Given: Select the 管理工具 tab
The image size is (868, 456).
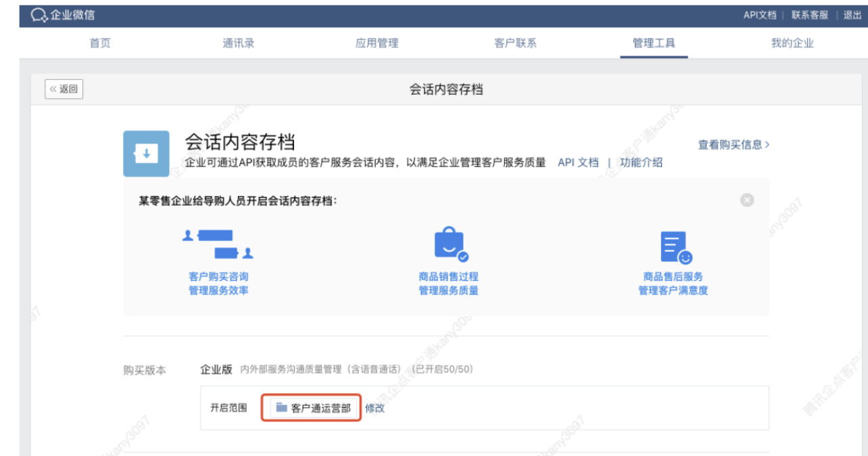Looking at the screenshot, I should point(654,43).
